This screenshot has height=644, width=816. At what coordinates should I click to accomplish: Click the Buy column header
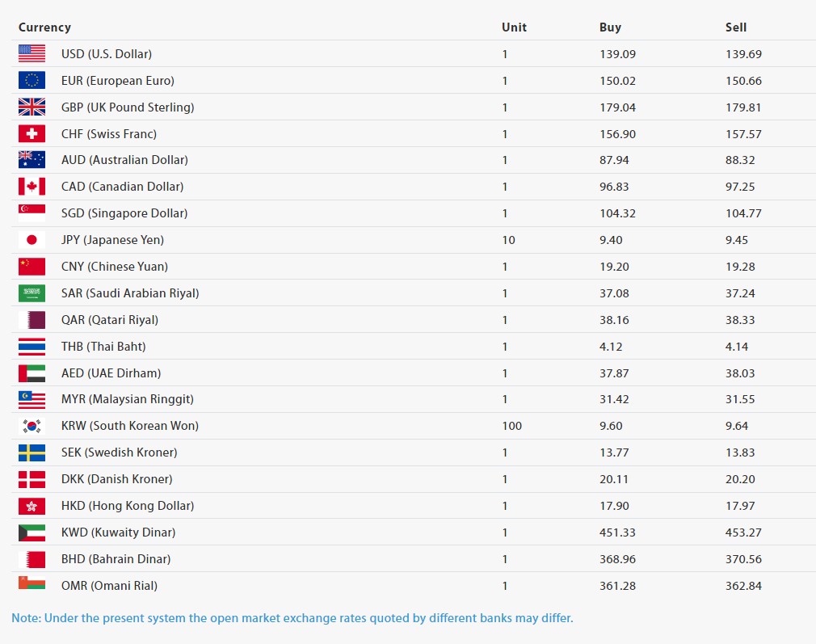coord(610,27)
